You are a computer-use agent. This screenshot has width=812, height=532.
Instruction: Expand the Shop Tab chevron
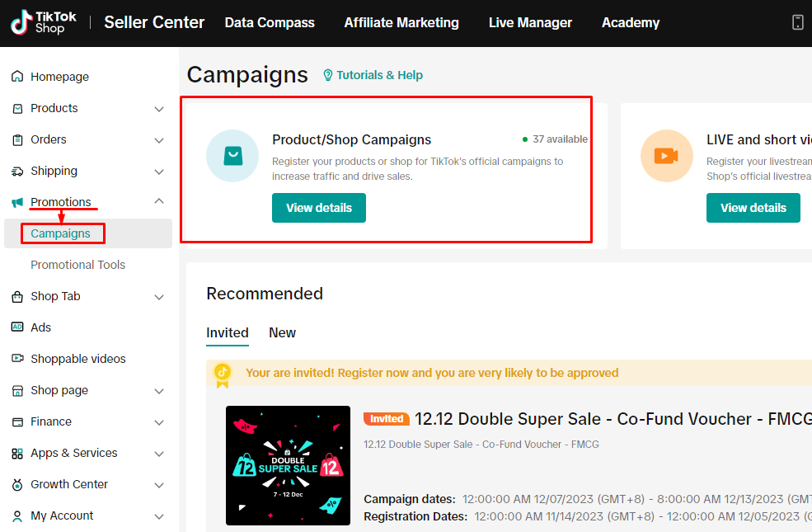159,297
